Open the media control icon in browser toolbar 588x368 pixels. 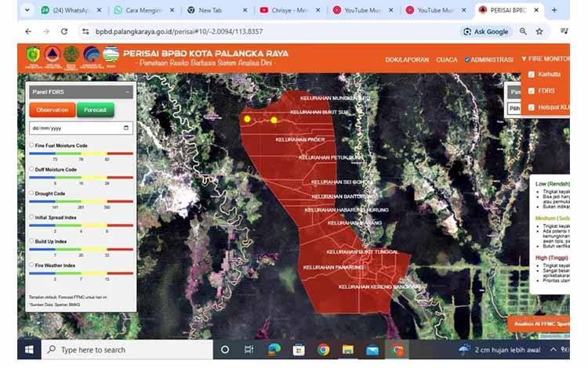coord(564,31)
